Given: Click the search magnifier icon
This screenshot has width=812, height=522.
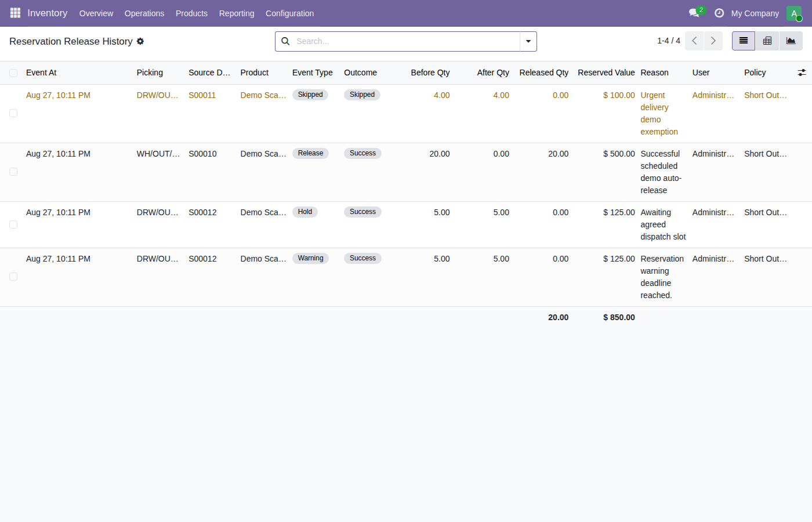Looking at the screenshot, I should click(x=285, y=41).
